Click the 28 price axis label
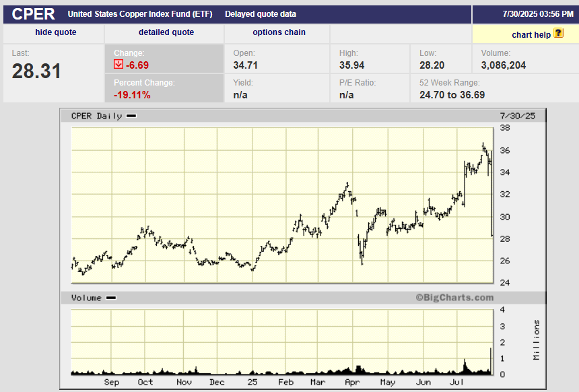 coord(505,238)
